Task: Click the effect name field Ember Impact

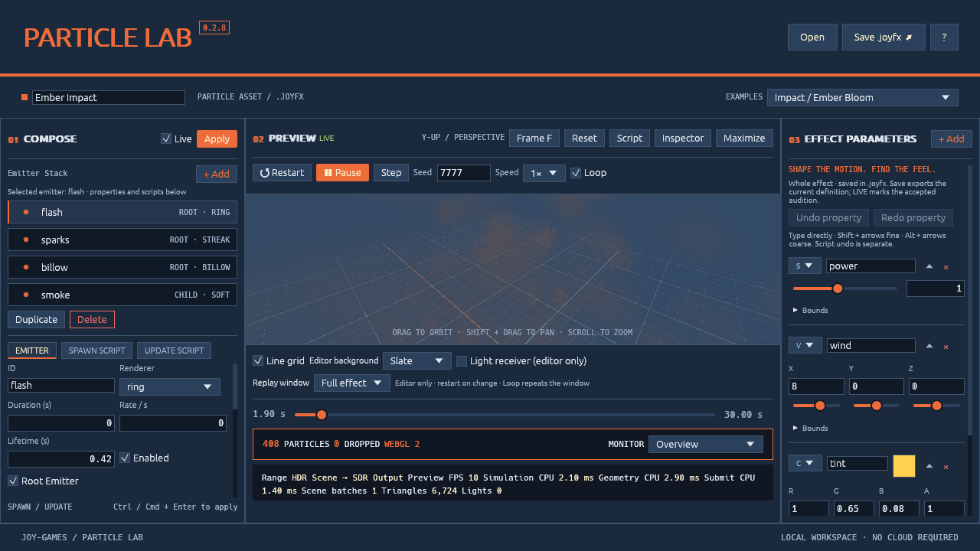Action: [109, 97]
